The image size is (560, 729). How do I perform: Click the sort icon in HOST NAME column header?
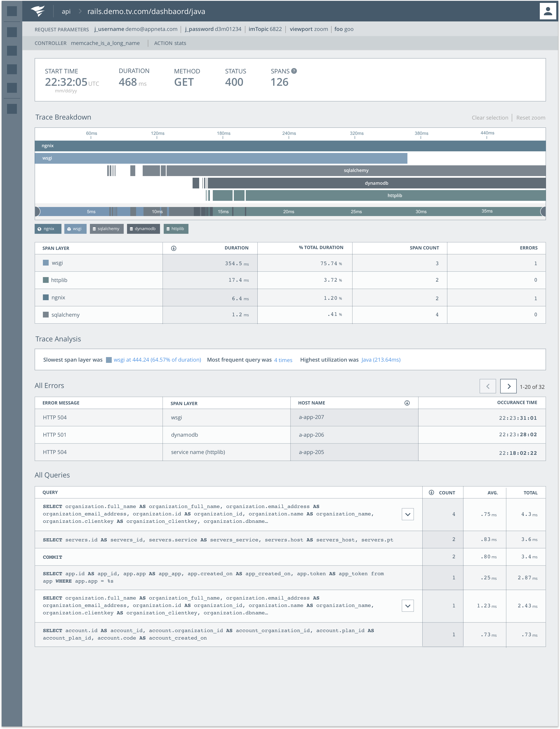click(x=407, y=403)
